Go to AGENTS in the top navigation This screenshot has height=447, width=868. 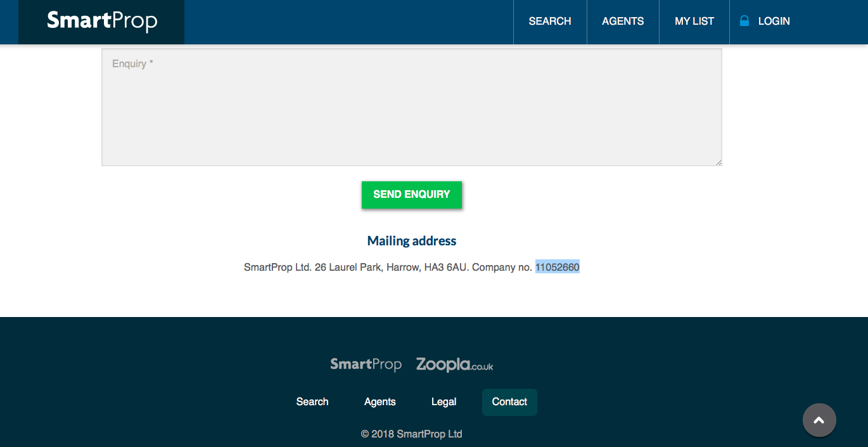(x=623, y=22)
